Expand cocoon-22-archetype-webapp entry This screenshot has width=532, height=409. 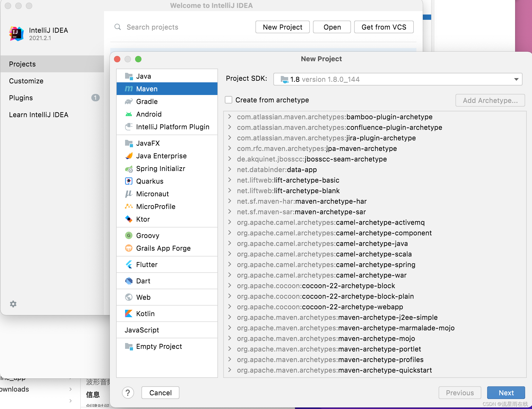click(230, 307)
